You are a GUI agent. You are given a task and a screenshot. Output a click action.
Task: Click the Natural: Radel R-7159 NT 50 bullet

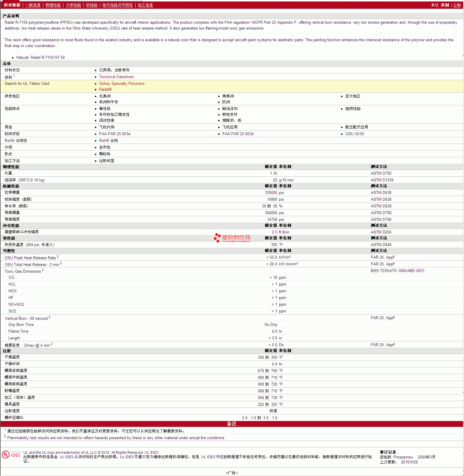click(40, 57)
